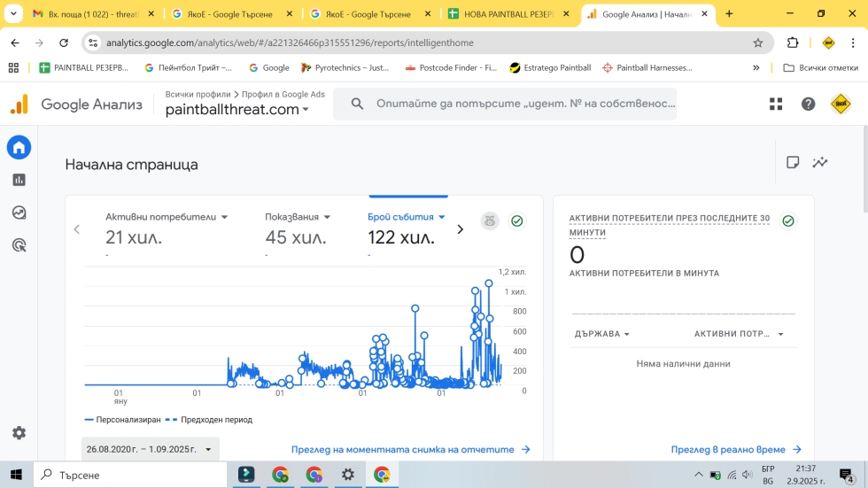This screenshot has height=488, width=868.
Task: Open the Help question mark icon
Action: coord(808,104)
